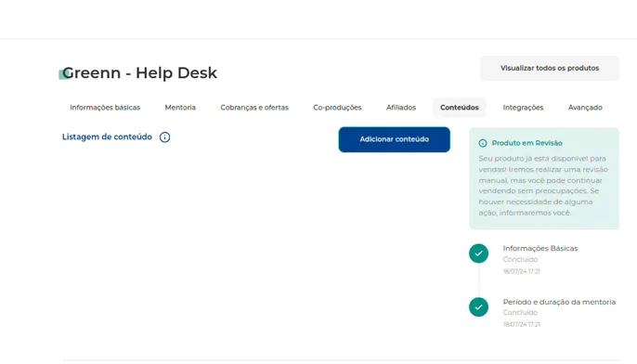
Task: Click the Informações Básicas step label
Action: point(539,248)
